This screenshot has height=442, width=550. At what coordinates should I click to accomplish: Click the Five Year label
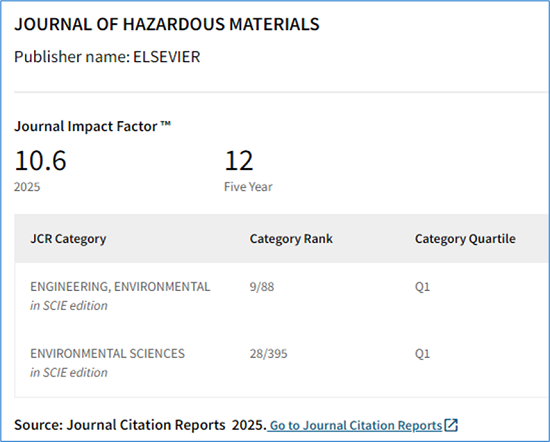click(248, 187)
